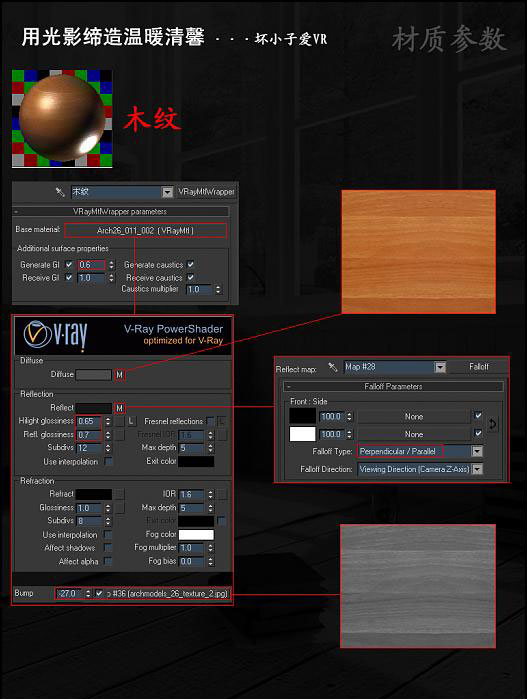Click the white Fog color swatch
This screenshot has height=699, width=527.
[196, 535]
